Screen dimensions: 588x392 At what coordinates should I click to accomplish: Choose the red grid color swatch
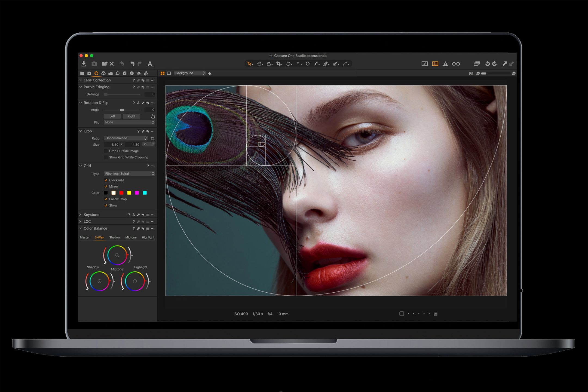pyautogui.click(x=121, y=193)
